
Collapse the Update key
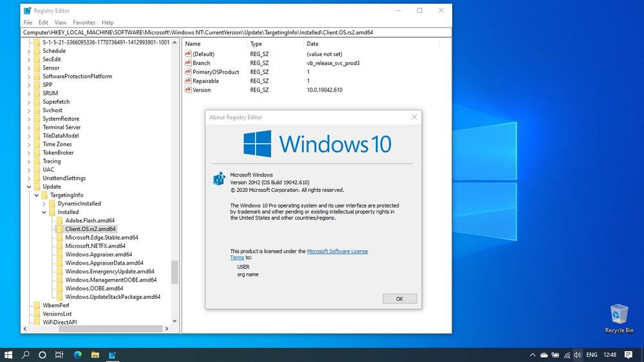tap(29, 187)
